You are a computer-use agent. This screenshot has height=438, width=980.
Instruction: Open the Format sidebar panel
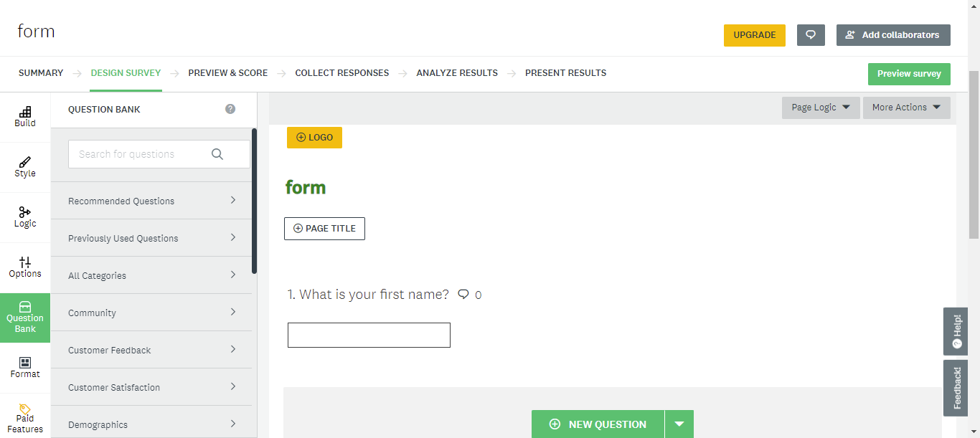click(x=25, y=368)
